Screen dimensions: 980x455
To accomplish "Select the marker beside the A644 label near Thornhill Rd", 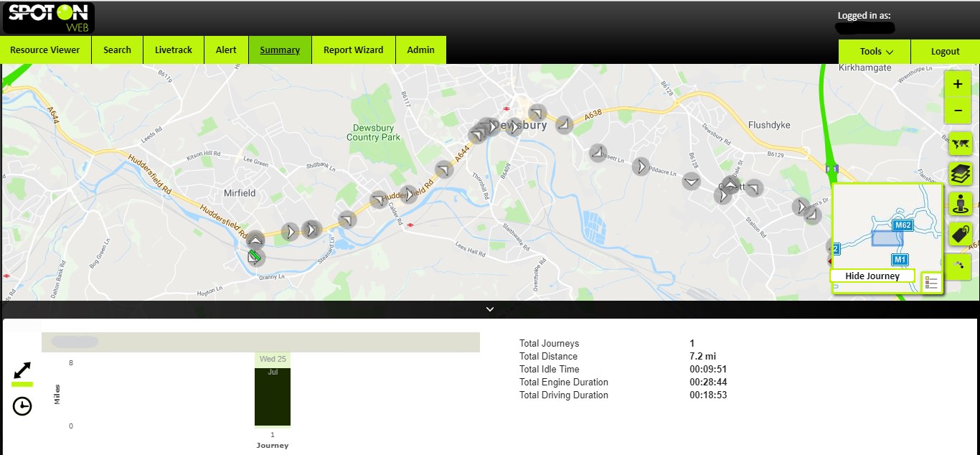I will [x=444, y=169].
